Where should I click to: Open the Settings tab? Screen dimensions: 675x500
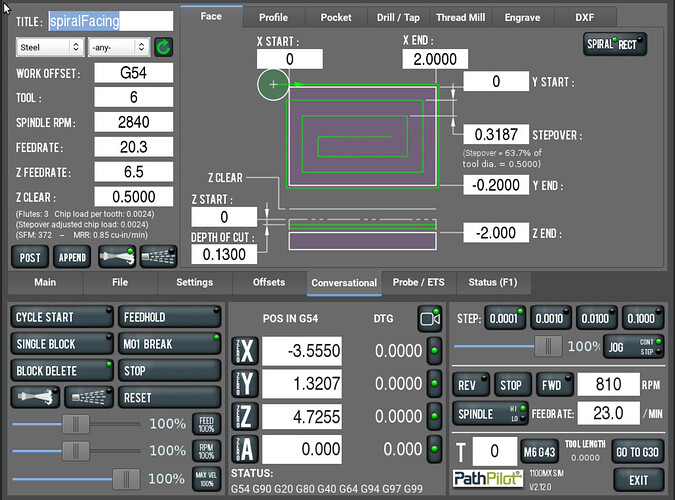[x=195, y=283]
